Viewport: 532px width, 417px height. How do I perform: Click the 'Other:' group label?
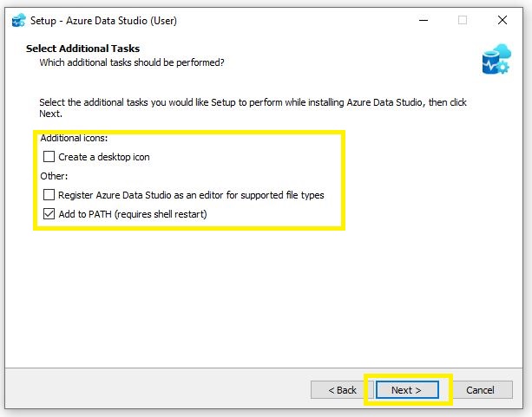click(54, 176)
